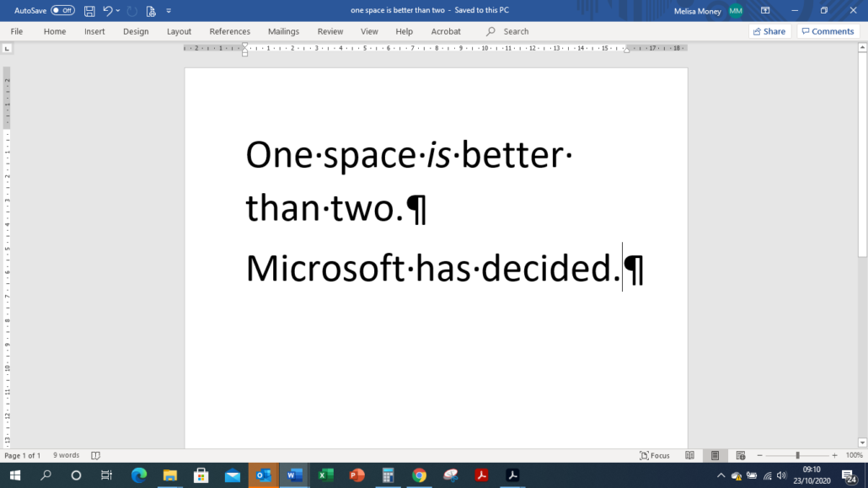Screen dimensions: 868x488
Task: Open PowerPoint from taskbar
Action: pyautogui.click(x=357, y=475)
